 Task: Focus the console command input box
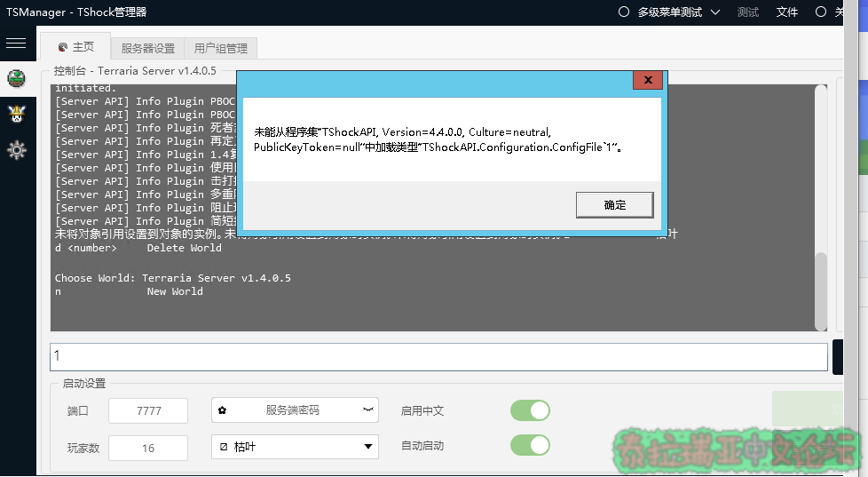tap(439, 356)
